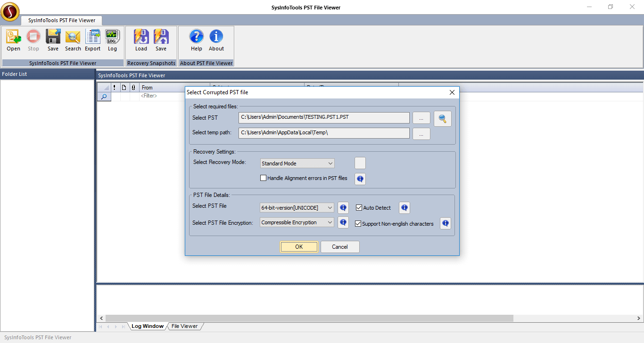Viewport: 644px width, 343px height.
Task: Click the magnifier preview icon beside Select PST
Action: click(442, 118)
